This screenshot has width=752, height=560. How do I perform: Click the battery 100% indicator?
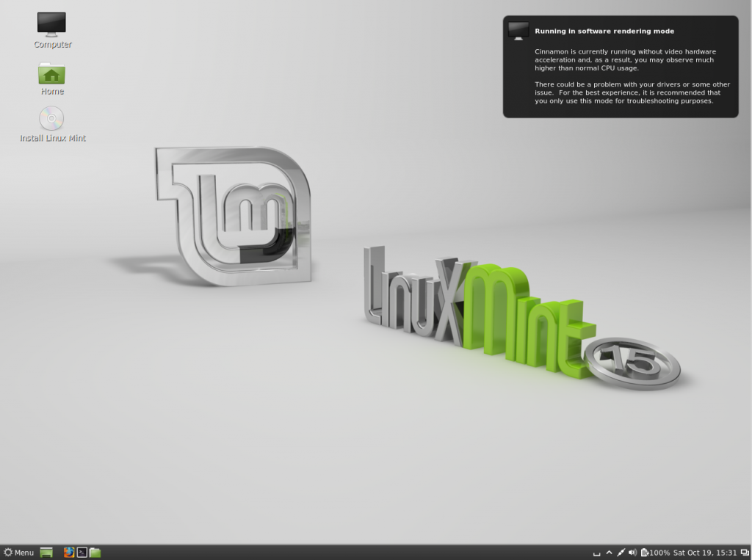coord(655,553)
